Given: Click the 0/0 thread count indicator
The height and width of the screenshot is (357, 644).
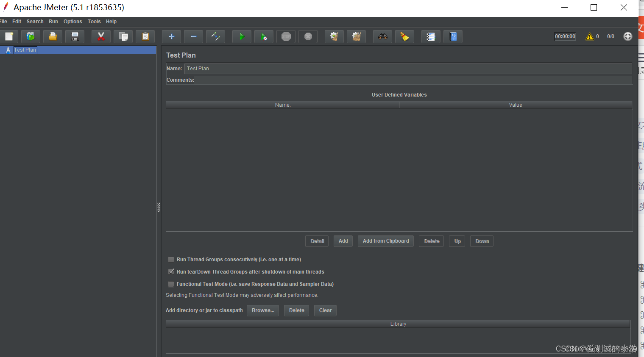Looking at the screenshot, I should tap(611, 36).
